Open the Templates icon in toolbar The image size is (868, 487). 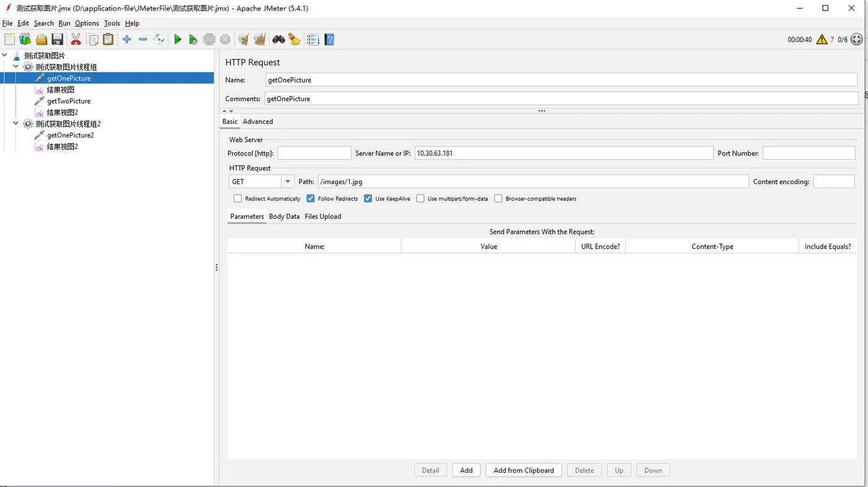25,40
